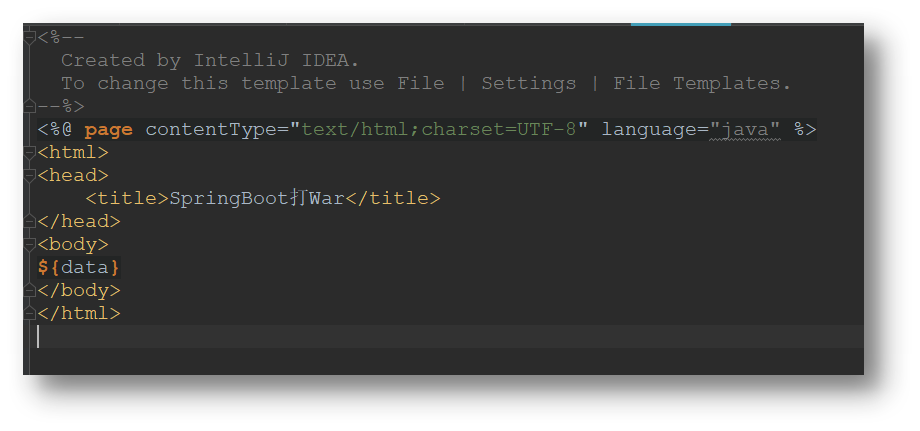The image size is (920, 431).
Task: Collapse the <head> section fold marker
Action: click(x=30, y=175)
